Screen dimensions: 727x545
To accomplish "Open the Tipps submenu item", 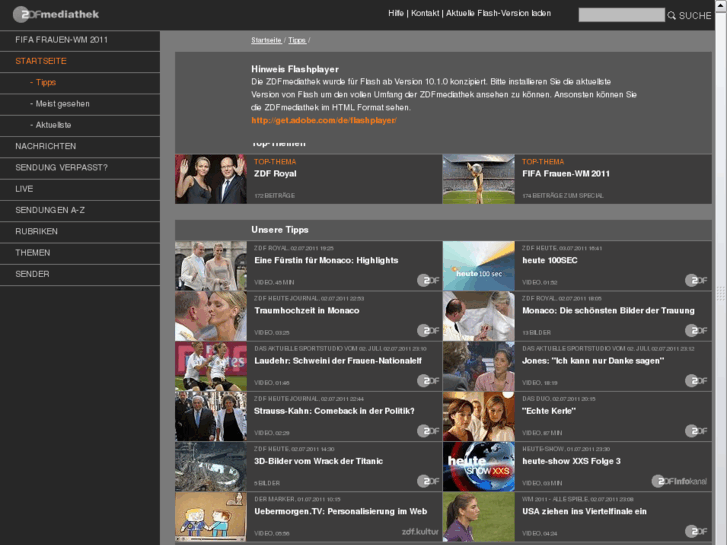I will [x=80, y=83].
